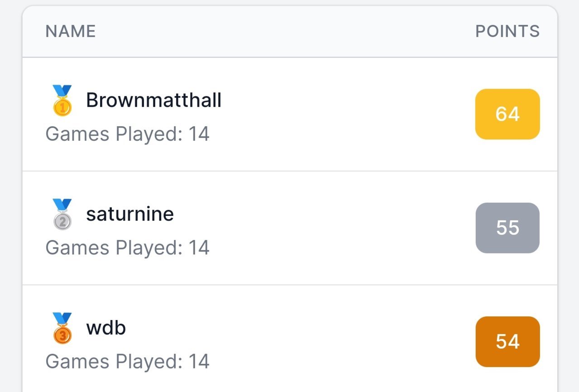Open player wdb's name
579x392 pixels.
pyautogui.click(x=106, y=328)
